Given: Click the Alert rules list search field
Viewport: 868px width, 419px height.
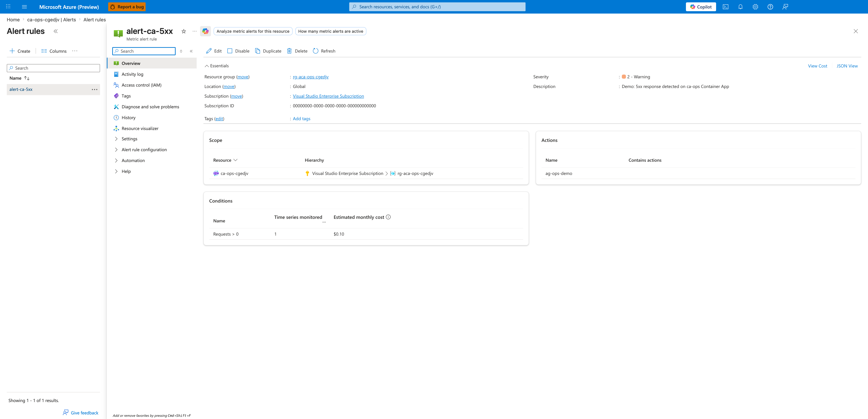Looking at the screenshot, I should tap(53, 68).
